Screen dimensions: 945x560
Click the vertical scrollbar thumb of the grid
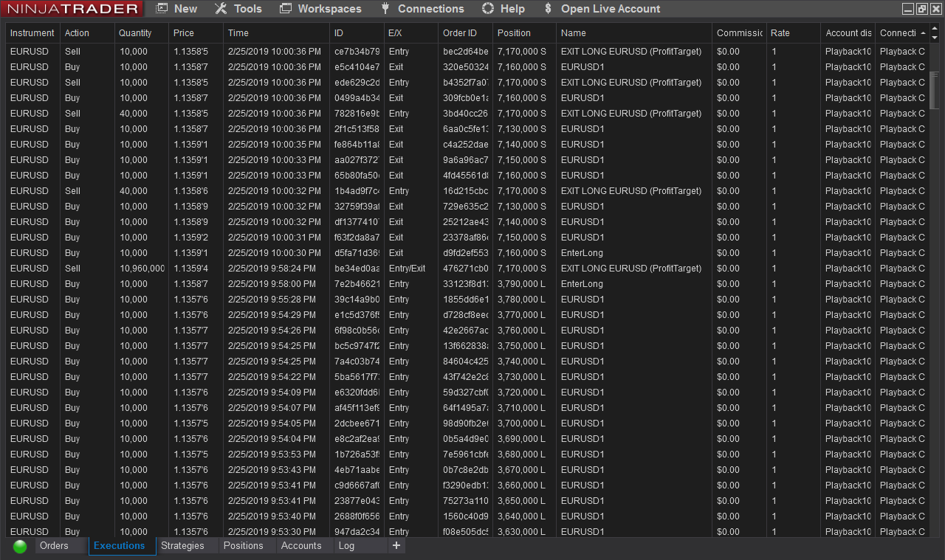pyautogui.click(x=934, y=90)
